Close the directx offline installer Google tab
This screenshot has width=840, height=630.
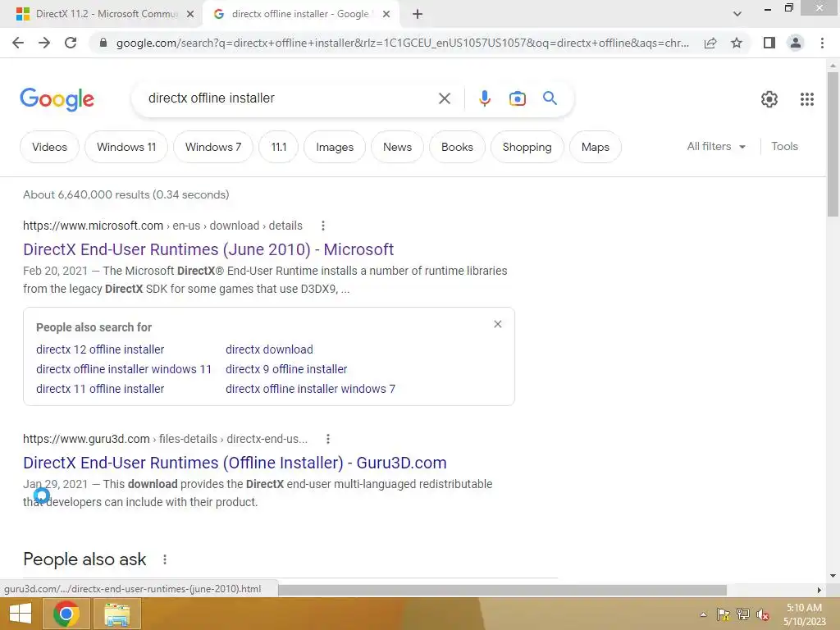pyautogui.click(x=386, y=15)
